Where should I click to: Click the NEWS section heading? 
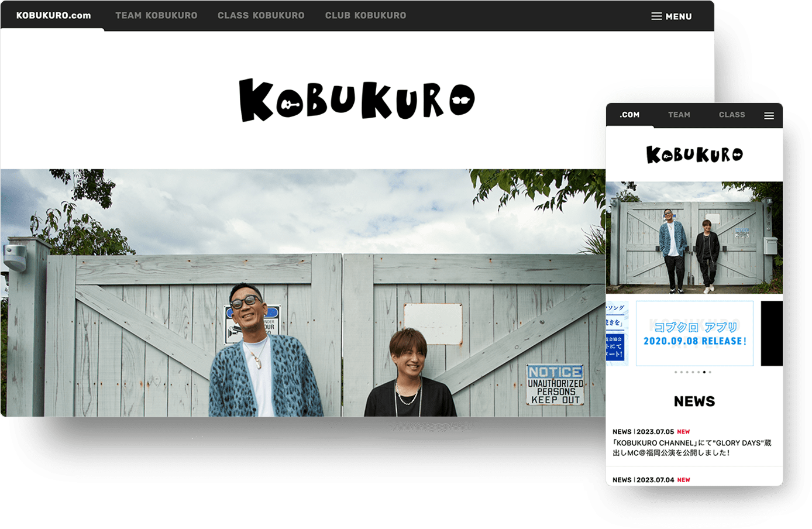(x=694, y=401)
